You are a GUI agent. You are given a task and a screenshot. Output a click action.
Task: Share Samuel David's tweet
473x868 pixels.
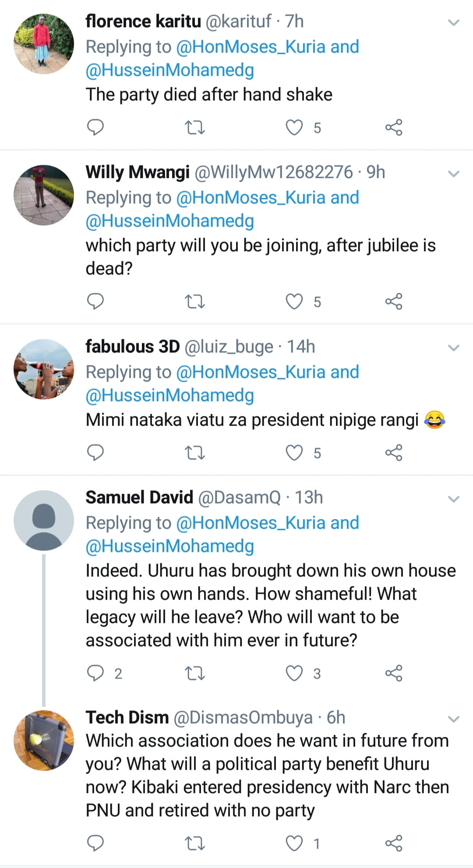click(393, 673)
